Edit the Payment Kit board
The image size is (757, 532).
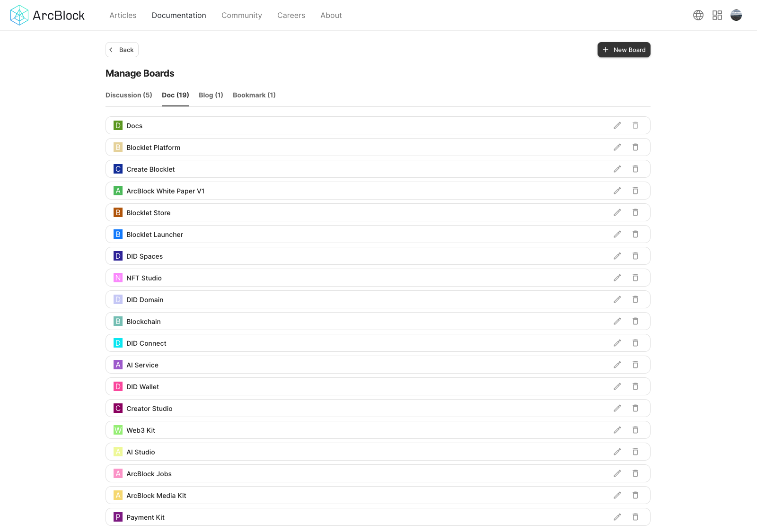point(617,517)
